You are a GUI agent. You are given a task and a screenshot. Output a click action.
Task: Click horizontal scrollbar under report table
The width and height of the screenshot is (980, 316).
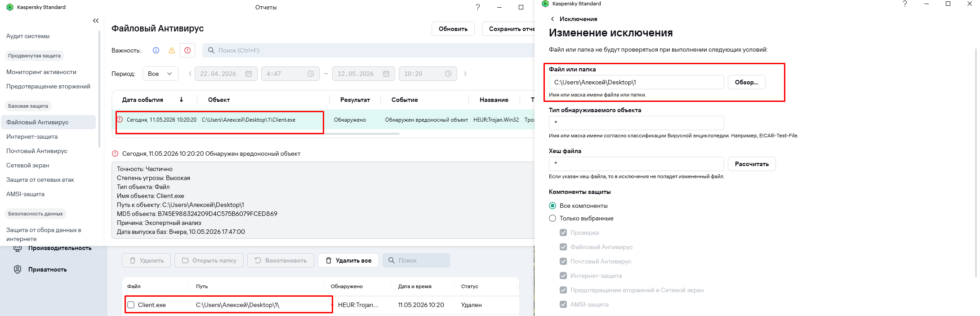pyautogui.click(x=258, y=133)
